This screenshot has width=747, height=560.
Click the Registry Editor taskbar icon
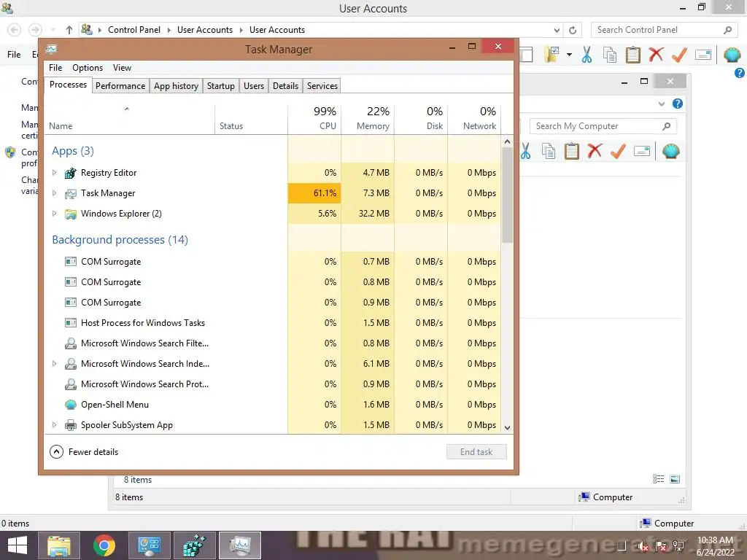[194, 545]
